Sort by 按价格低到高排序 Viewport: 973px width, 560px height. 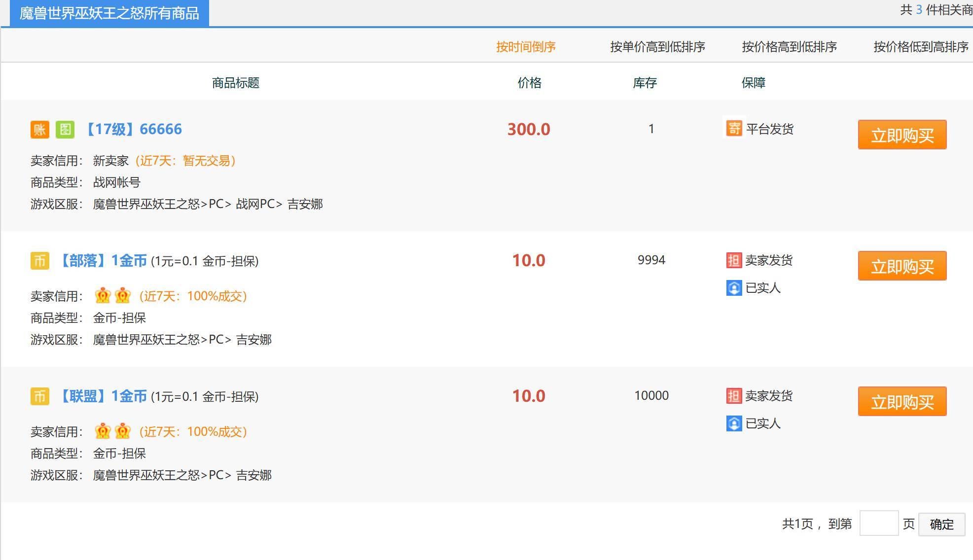921,47
